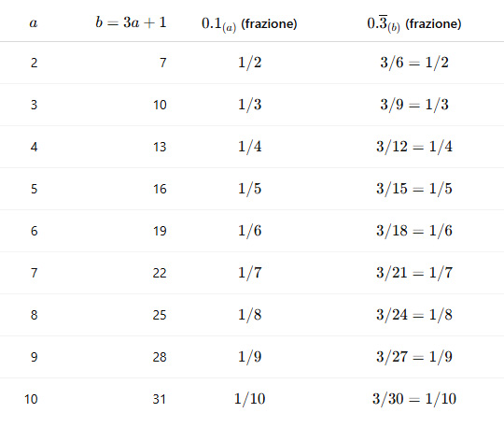Click the 0.3̄(b) frazione header

pyautogui.click(x=414, y=23)
